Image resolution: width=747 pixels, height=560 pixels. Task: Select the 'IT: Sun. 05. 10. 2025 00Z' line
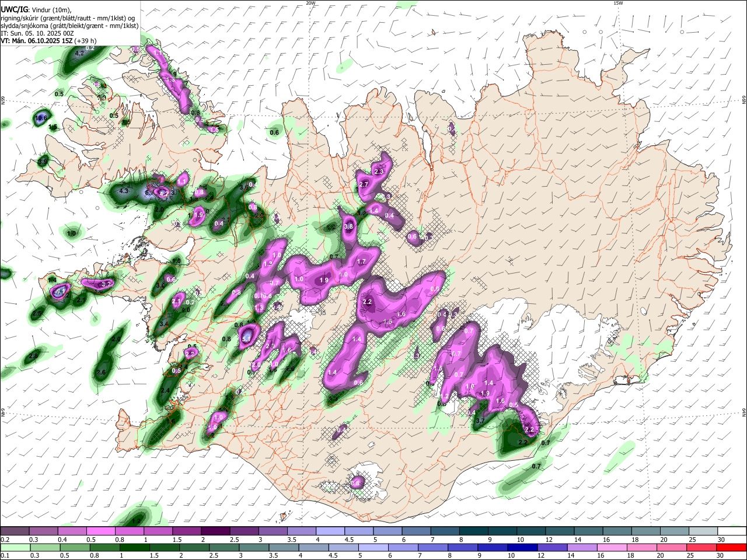tap(37, 33)
